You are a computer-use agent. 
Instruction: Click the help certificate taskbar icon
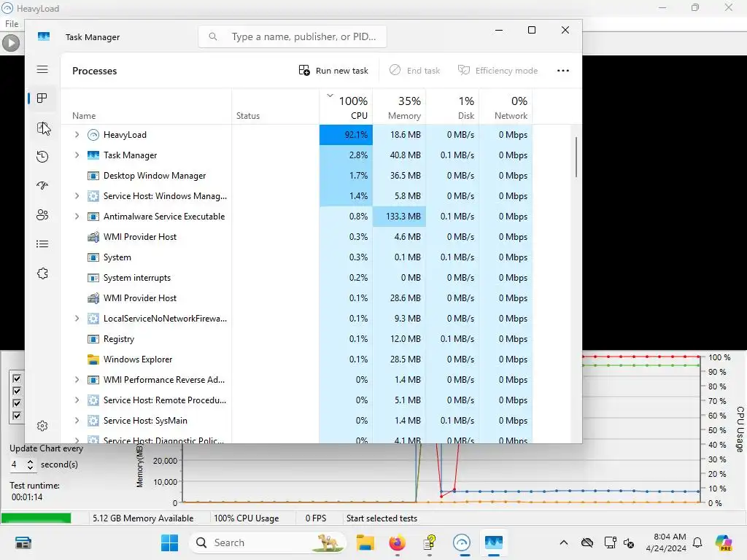coord(430,542)
